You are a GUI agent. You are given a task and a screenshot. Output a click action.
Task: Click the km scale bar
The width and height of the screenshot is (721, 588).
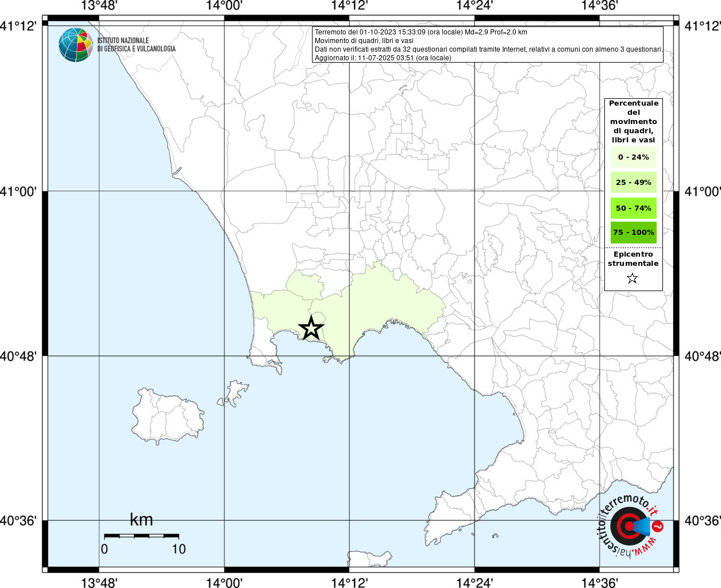pos(141,536)
